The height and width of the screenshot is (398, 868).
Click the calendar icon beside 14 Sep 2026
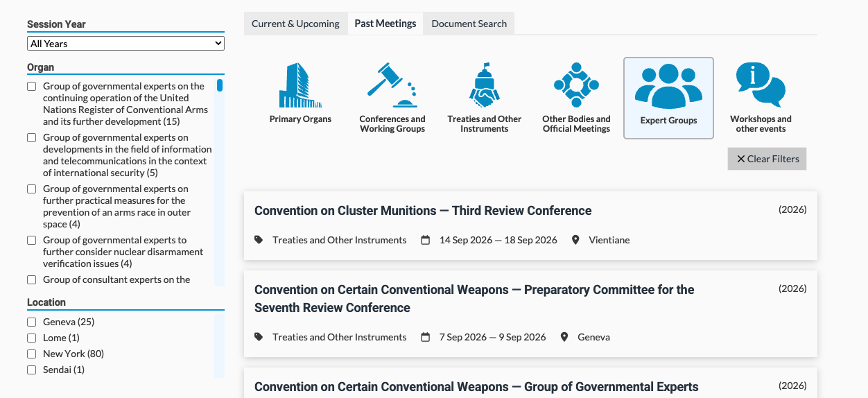coord(426,240)
